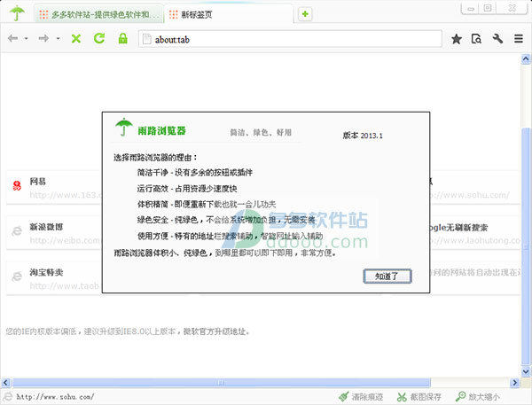Click the green magnifier zoom icon
The height and width of the screenshot is (405, 532).
[x=460, y=396]
